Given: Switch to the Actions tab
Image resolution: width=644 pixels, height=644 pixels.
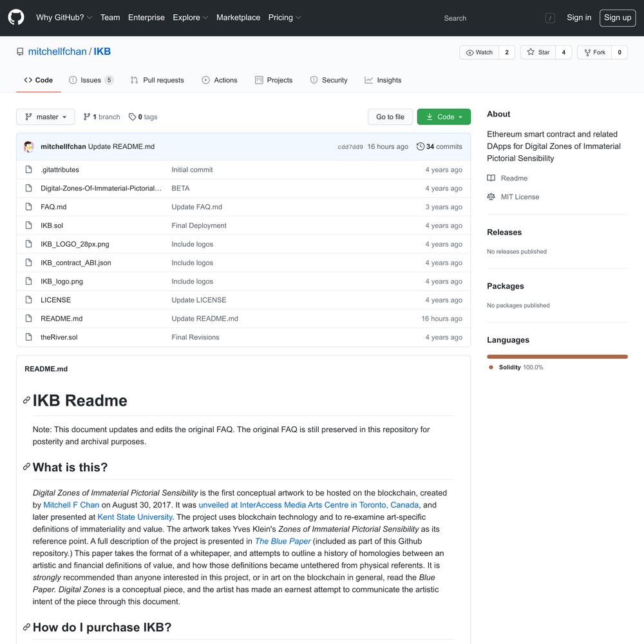Looking at the screenshot, I should [x=220, y=80].
